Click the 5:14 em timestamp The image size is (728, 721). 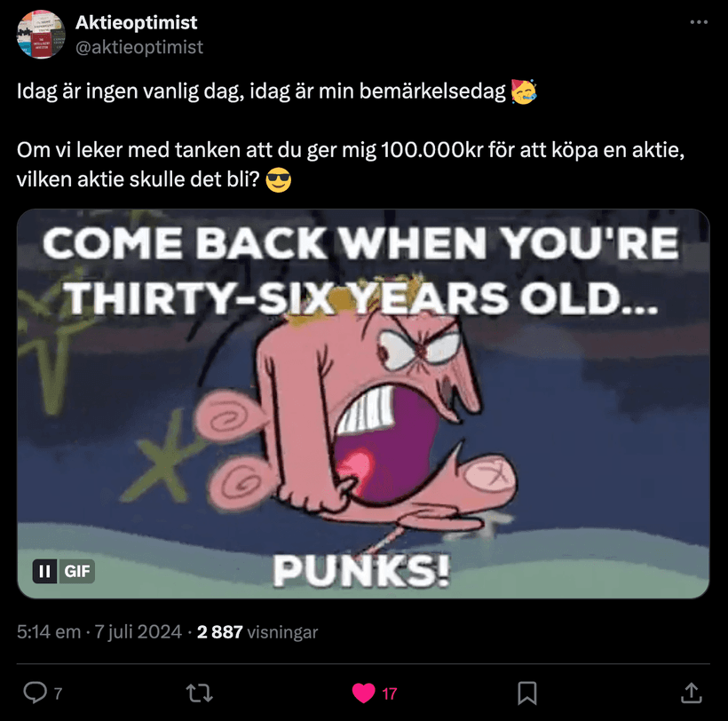tap(49, 632)
